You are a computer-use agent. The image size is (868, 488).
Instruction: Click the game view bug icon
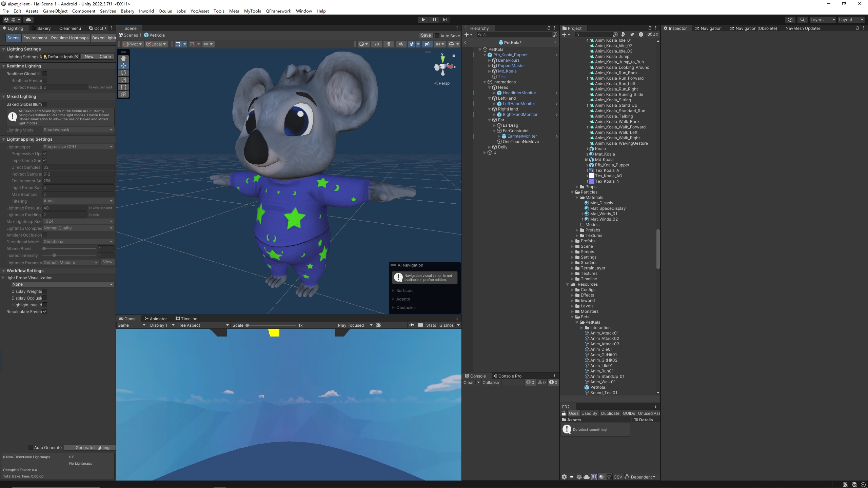[378, 325]
